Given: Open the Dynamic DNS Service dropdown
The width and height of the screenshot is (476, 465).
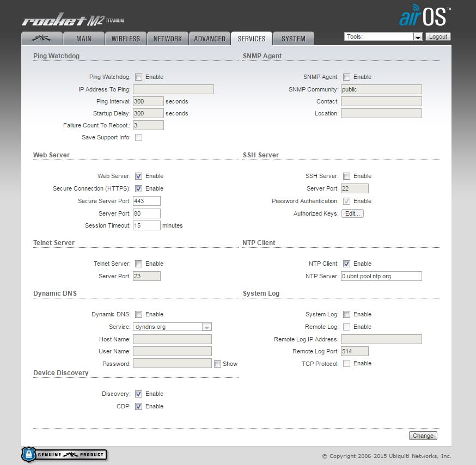Looking at the screenshot, I should click(x=172, y=327).
